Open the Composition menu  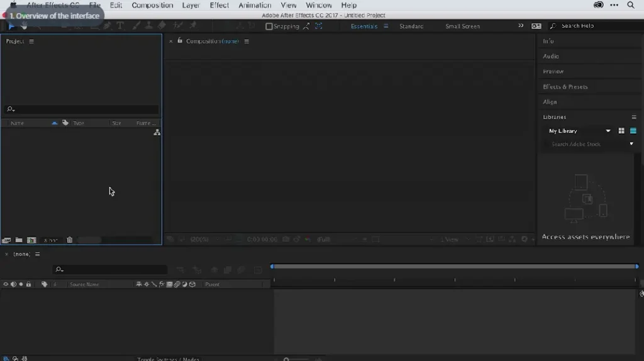coord(152,5)
